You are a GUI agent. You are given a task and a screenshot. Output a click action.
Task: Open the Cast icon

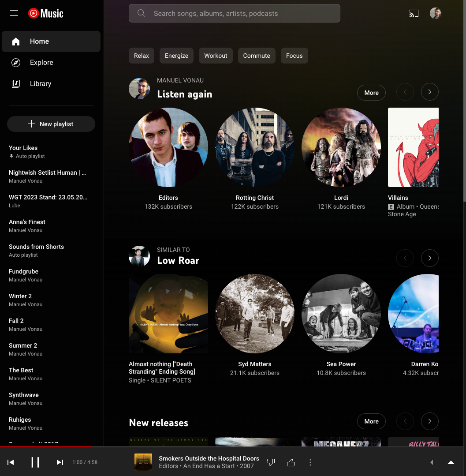tap(414, 13)
